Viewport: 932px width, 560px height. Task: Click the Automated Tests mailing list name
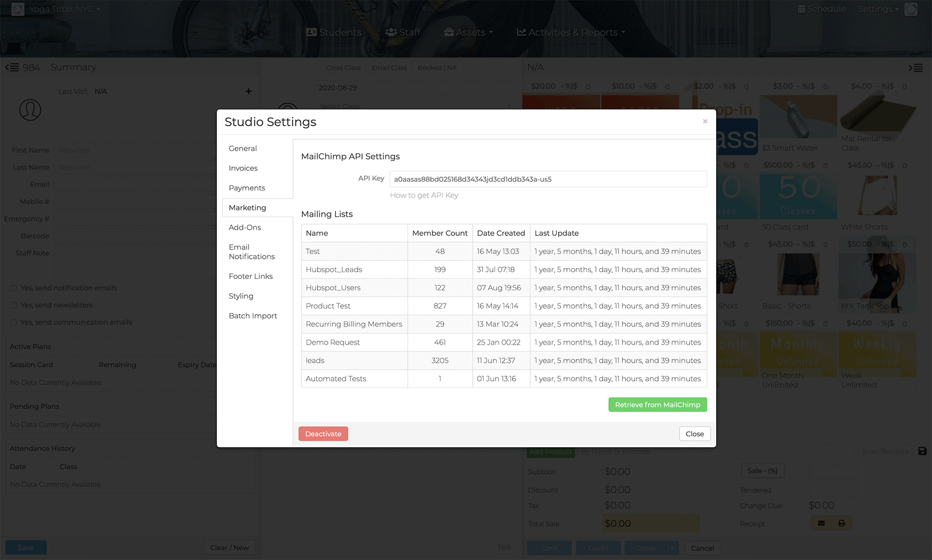pos(336,378)
